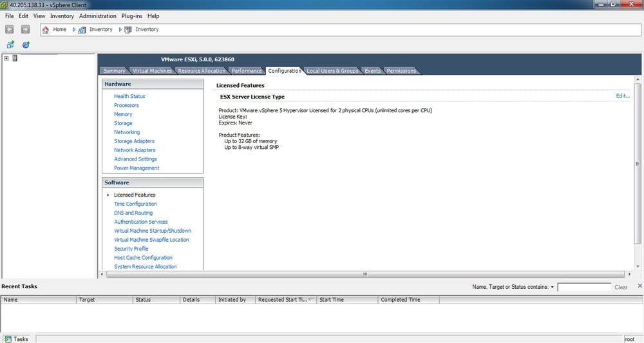This screenshot has width=644, height=343.
Task: Open Virtual Machine Startup/Shutdown link
Action: tap(153, 231)
